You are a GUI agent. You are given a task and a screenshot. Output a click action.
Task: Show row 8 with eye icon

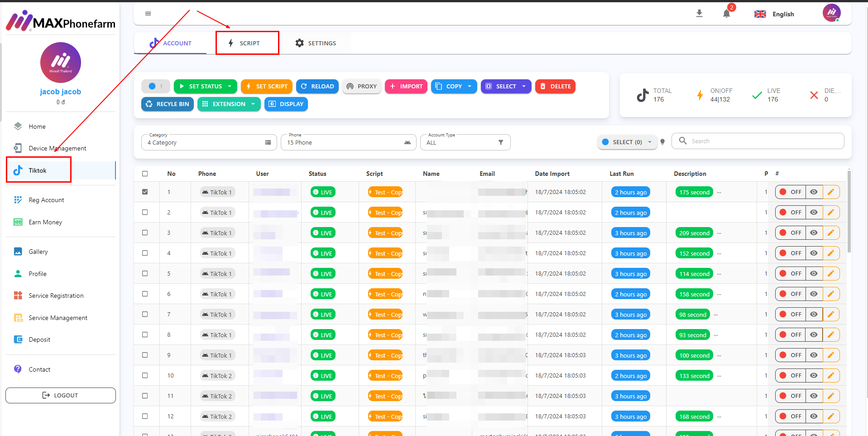[814, 334]
